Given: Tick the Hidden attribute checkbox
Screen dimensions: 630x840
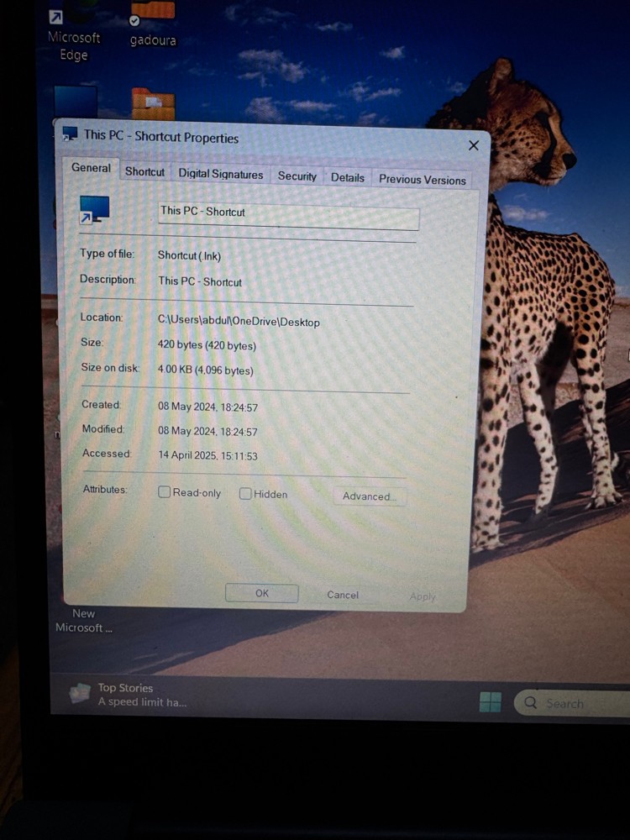Looking at the screenshot, I should pyautogui.click(x=244, y=493).
